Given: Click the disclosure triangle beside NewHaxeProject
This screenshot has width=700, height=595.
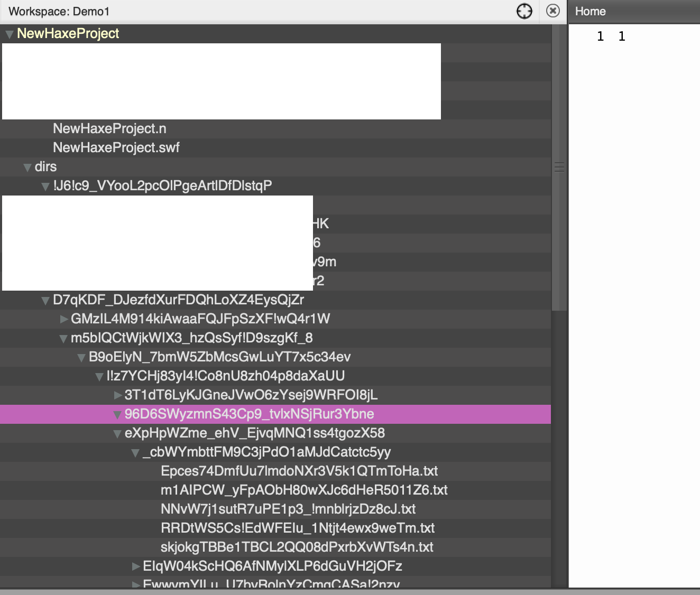Looking at the screenshot, I should tap(8, 33).
